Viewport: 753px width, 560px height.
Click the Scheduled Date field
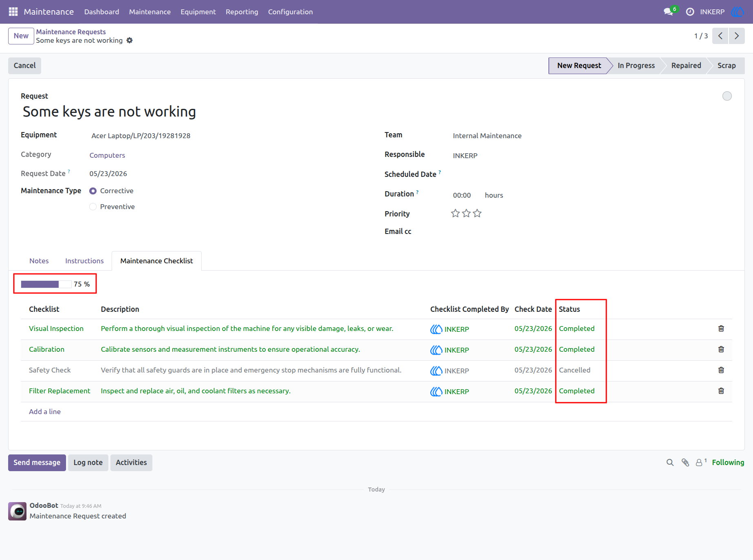point(591,174)
